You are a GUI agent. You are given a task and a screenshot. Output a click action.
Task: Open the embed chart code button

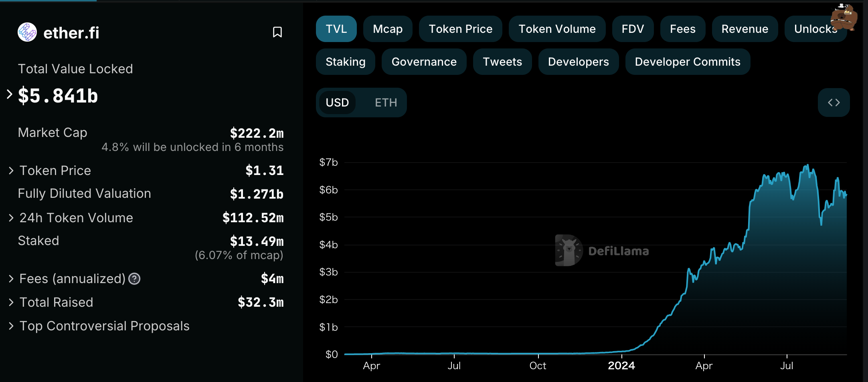pos(834,103)
